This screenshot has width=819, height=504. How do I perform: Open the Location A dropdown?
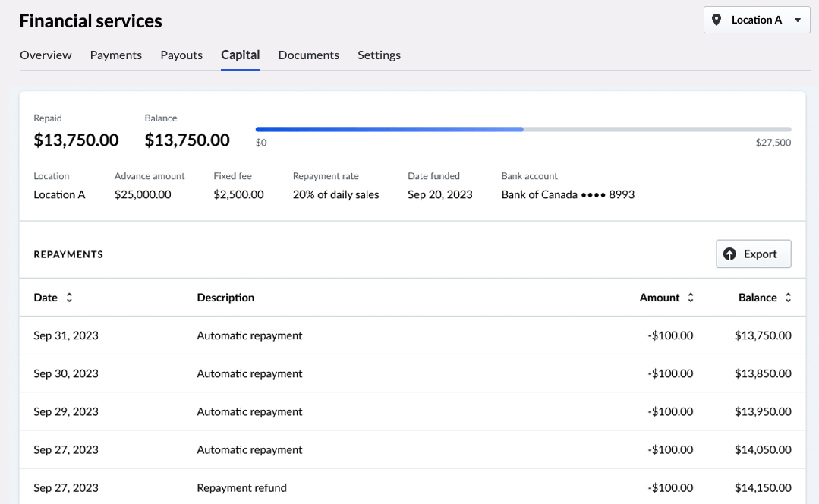point(757,20)
